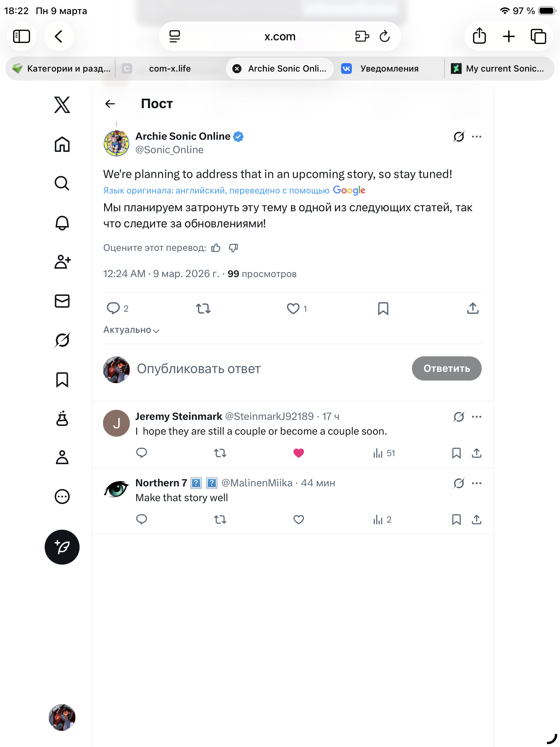Open the @Sonic_Online profile handle link
560x747 pixels.
(170, 150)
